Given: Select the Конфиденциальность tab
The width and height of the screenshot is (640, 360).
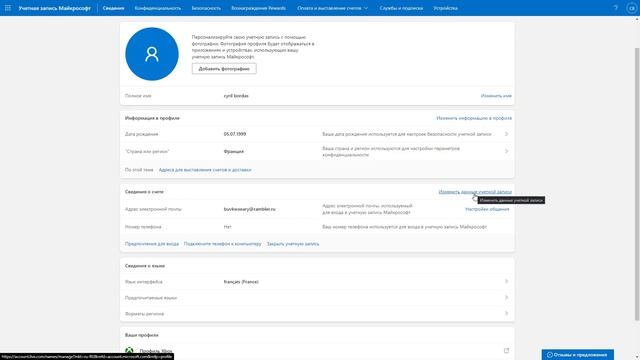Looking at the screenshot, I should [158, 8].
